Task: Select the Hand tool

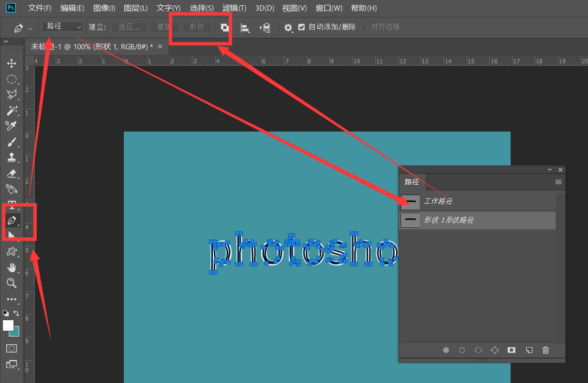Action: pyautogui.click(x=12, y=267)
